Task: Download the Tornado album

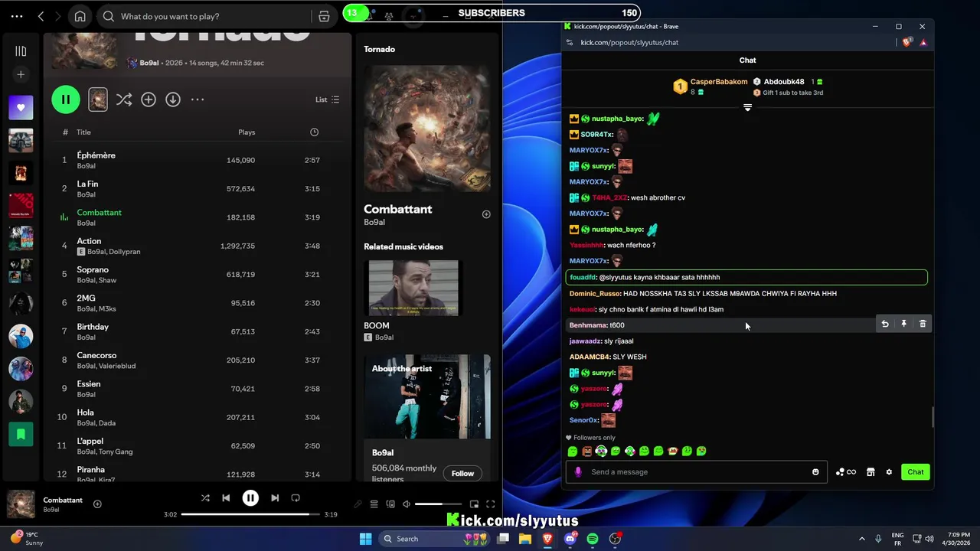Action: pyautogui.click(x=173, y=99)
